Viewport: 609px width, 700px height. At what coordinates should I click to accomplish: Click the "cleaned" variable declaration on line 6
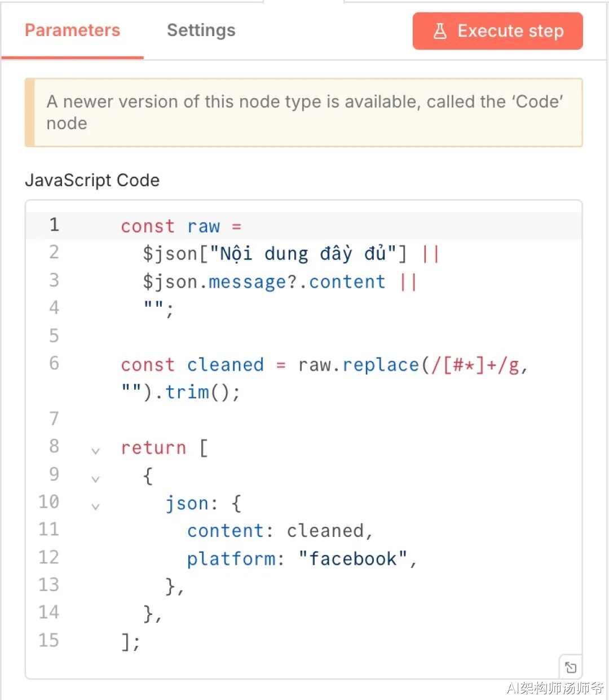click(x=225, y=365)
